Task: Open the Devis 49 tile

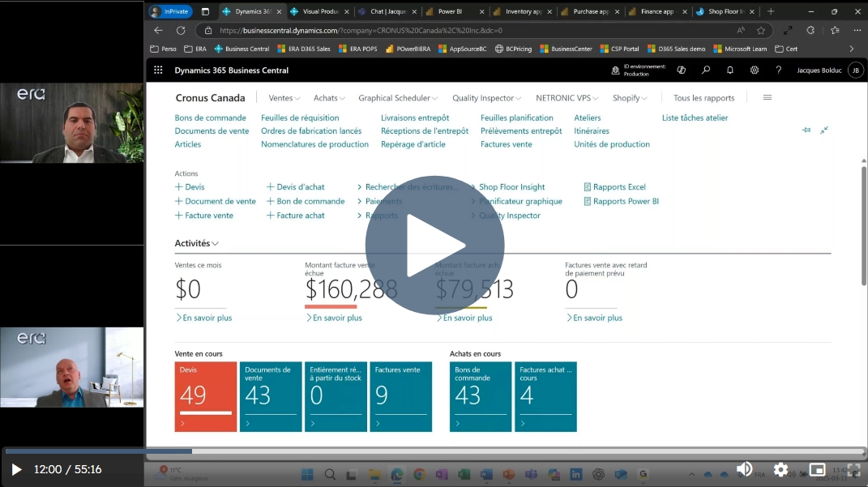Action: (x=205, y=396)
